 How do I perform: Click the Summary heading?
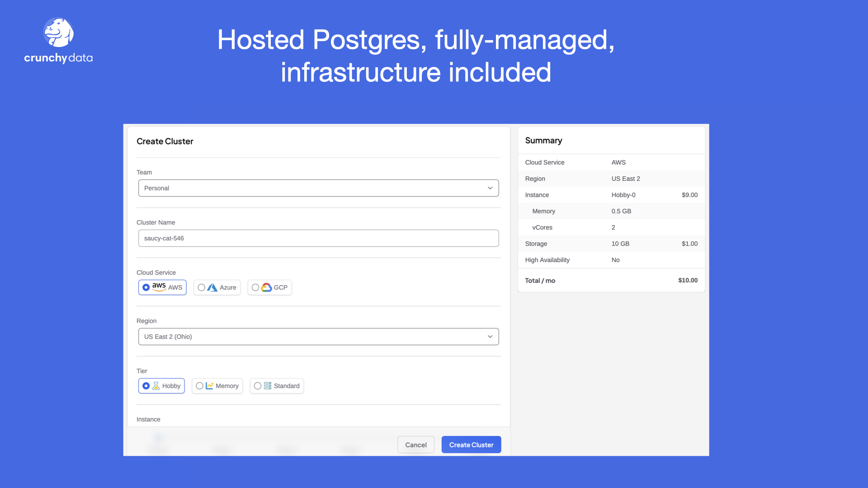[543, 141]
